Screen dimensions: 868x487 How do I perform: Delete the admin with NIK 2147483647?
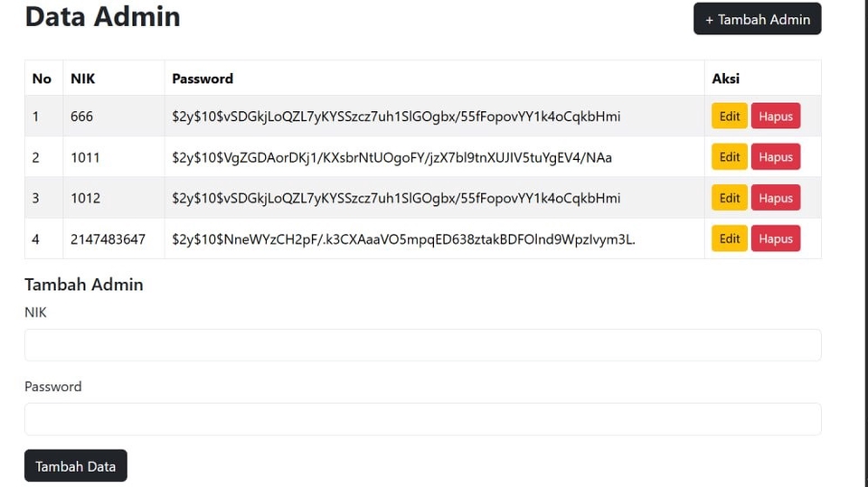click(776, 239)
